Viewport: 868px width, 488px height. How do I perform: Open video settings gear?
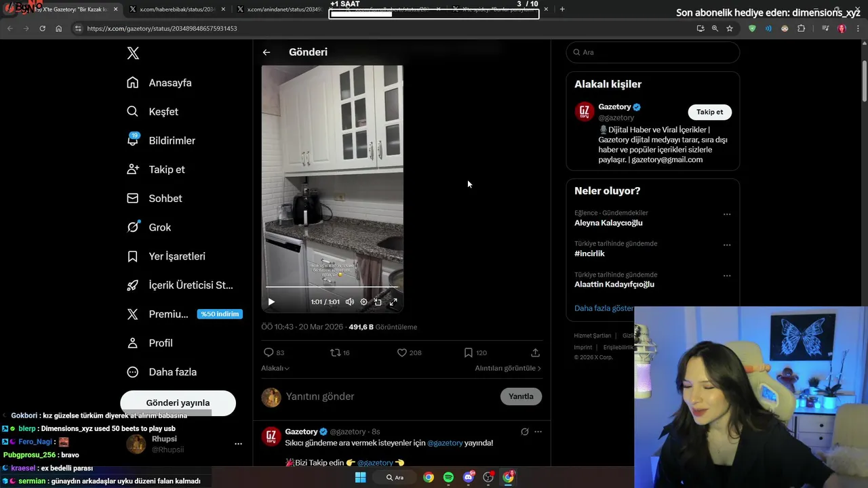click(x=364, y=302)
